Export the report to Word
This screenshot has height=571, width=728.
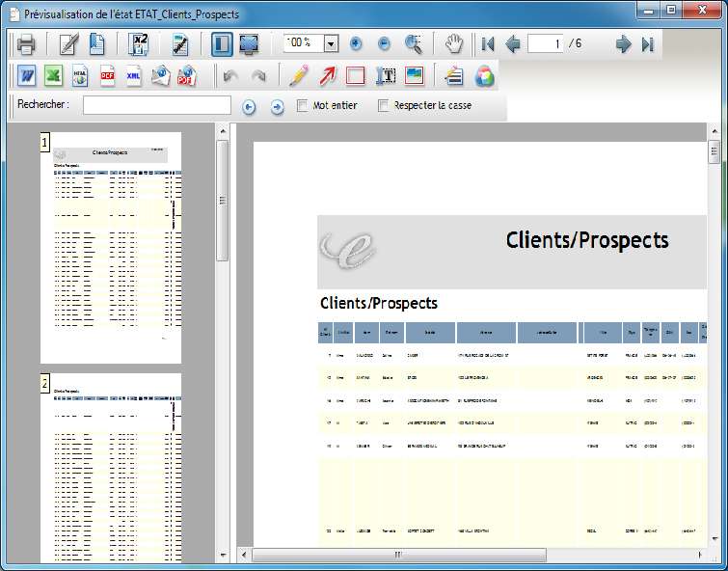point(26,76)
